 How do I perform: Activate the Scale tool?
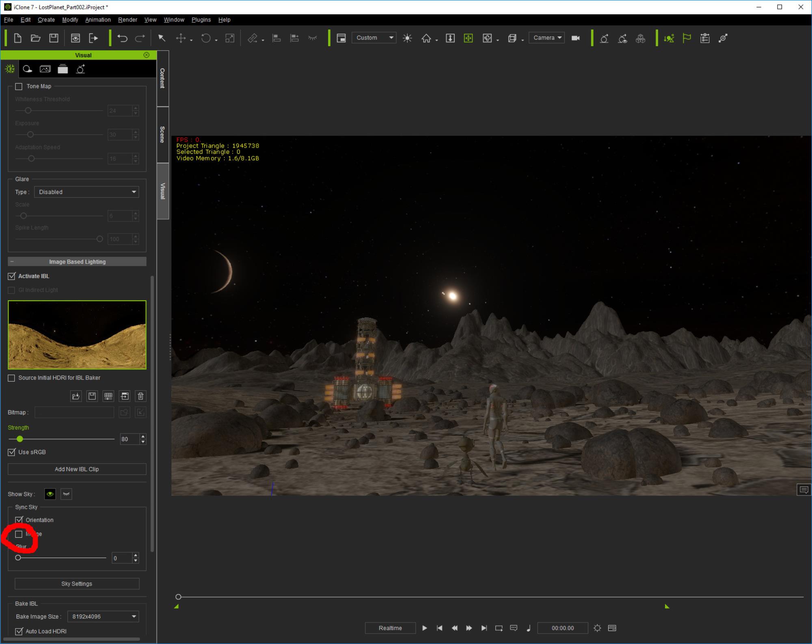pos(230,38)
